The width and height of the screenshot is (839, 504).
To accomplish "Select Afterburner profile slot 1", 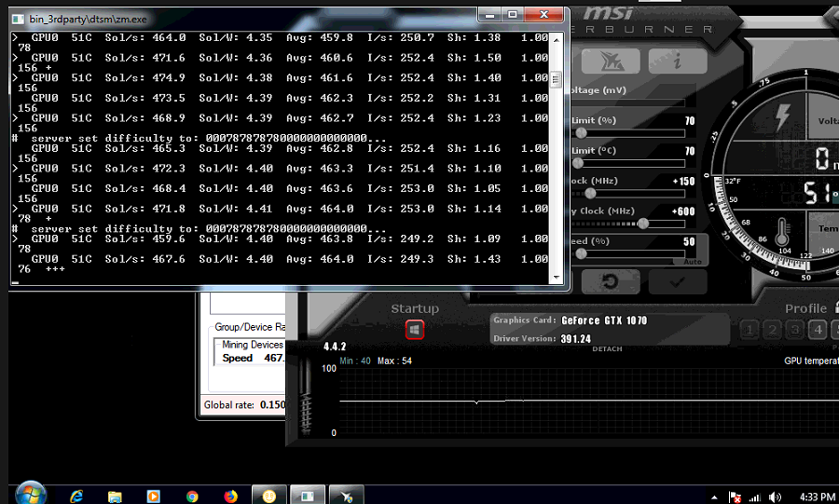I will pos(750,330).
